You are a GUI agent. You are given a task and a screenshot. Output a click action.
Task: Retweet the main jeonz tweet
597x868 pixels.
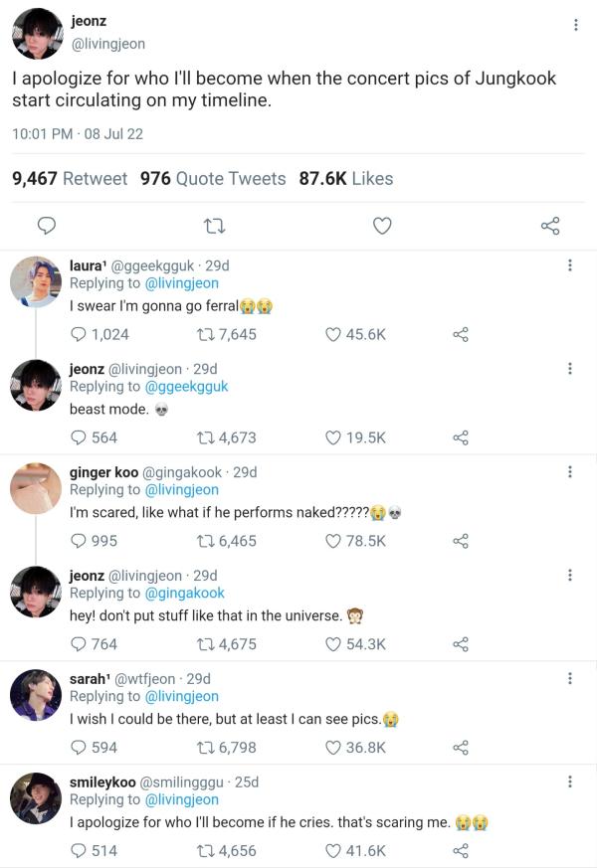(213, 226)
